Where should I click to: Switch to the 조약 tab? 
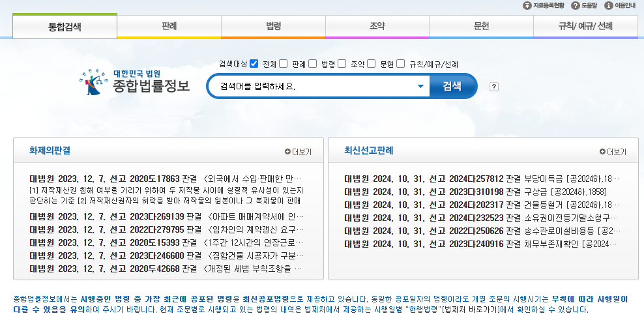[377, 27]
